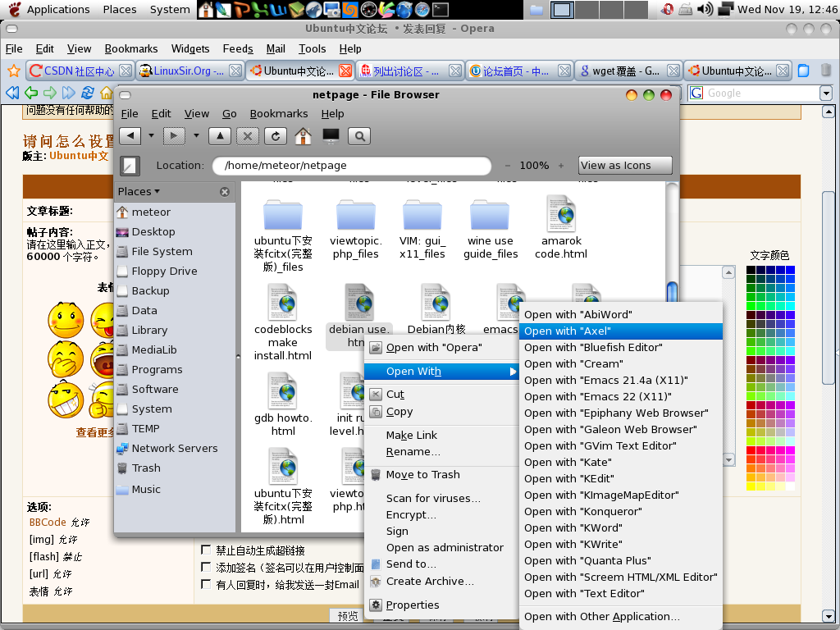The image size is (840, 630).
Task: Go forward with File Browser's forward arrow
Action: (174, 136)
